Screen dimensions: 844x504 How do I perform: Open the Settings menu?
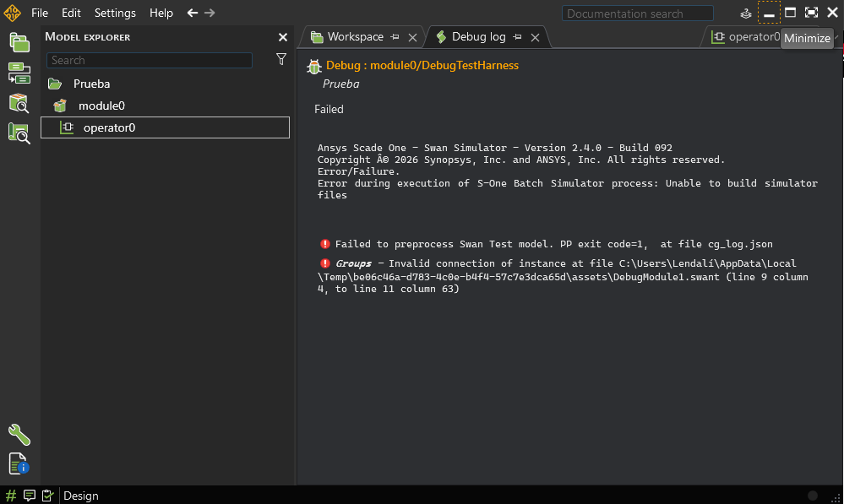[x=115, y=13]
